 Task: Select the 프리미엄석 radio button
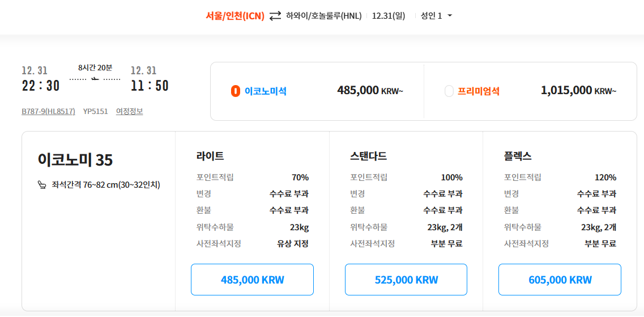click(449, 91)
